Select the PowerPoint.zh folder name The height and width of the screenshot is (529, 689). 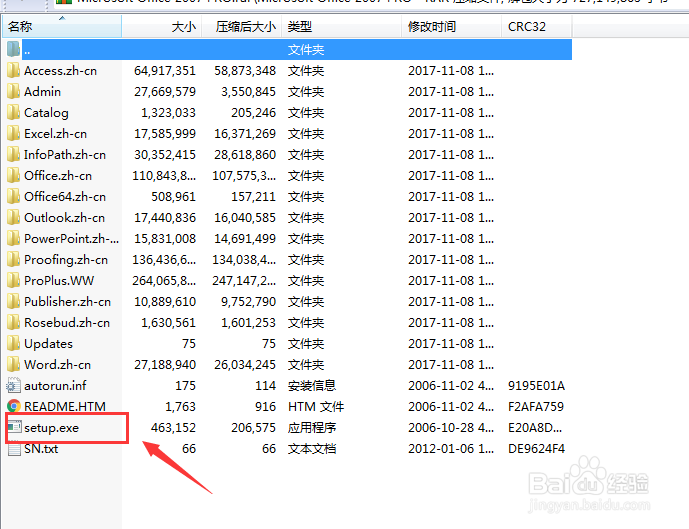72,239
